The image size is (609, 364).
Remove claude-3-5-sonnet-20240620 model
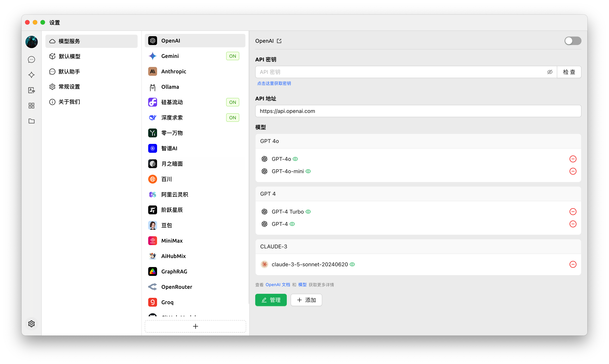(573, 264)
